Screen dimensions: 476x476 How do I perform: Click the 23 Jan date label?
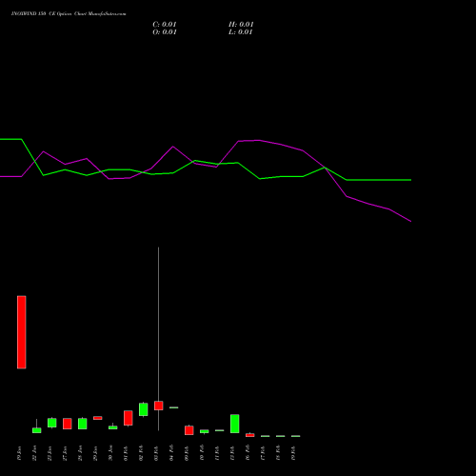point(50,453)
